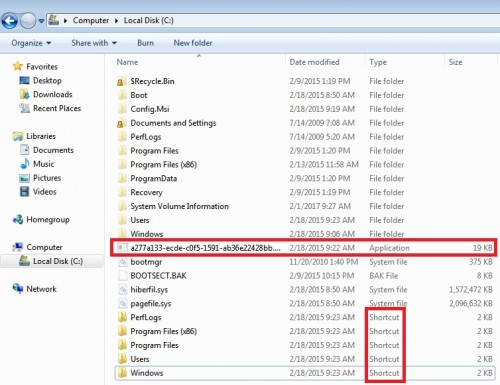Viewport: 500px width, 385px height.
Task: Click the Windows shortcut folder icon
Action: pyautogui.click(x=122, y=373)
